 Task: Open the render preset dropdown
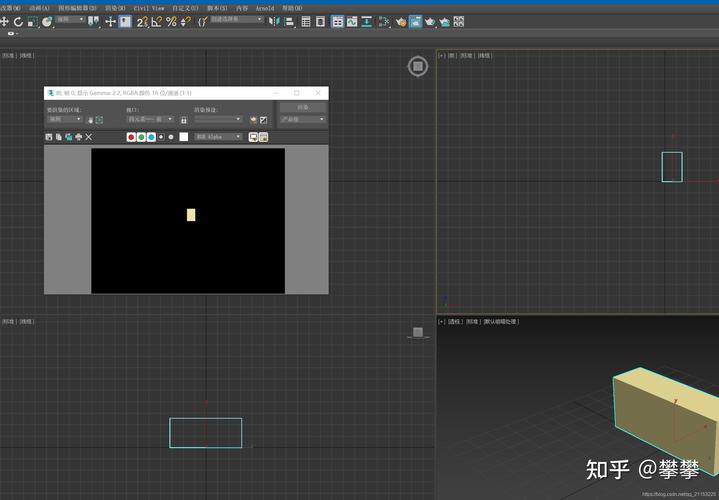point(218,119)
